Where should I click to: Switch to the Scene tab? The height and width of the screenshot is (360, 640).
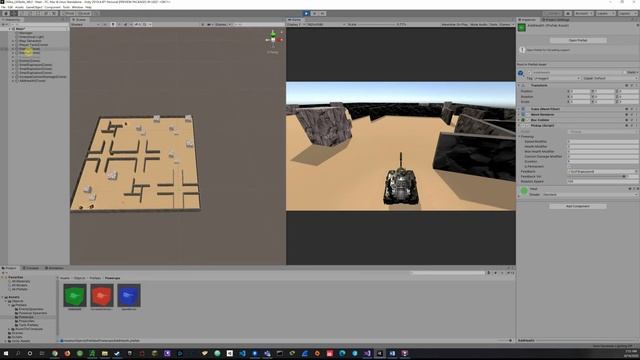(x=80, y=20)
